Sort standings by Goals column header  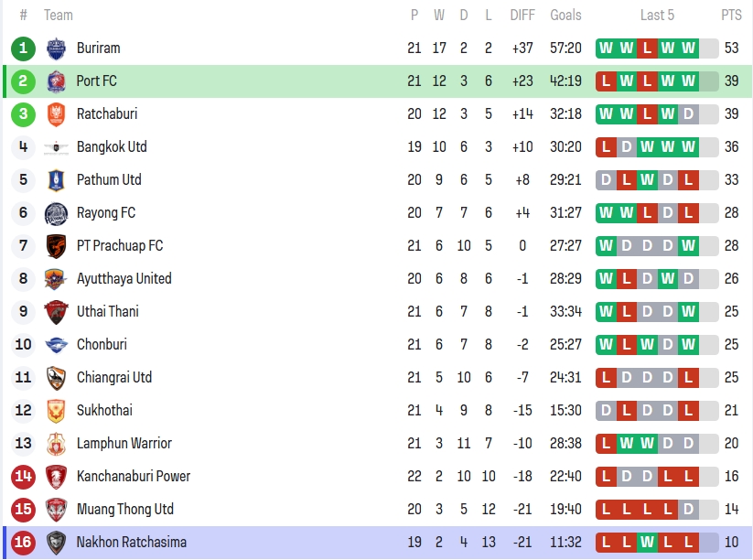click(x=565, y=15)
